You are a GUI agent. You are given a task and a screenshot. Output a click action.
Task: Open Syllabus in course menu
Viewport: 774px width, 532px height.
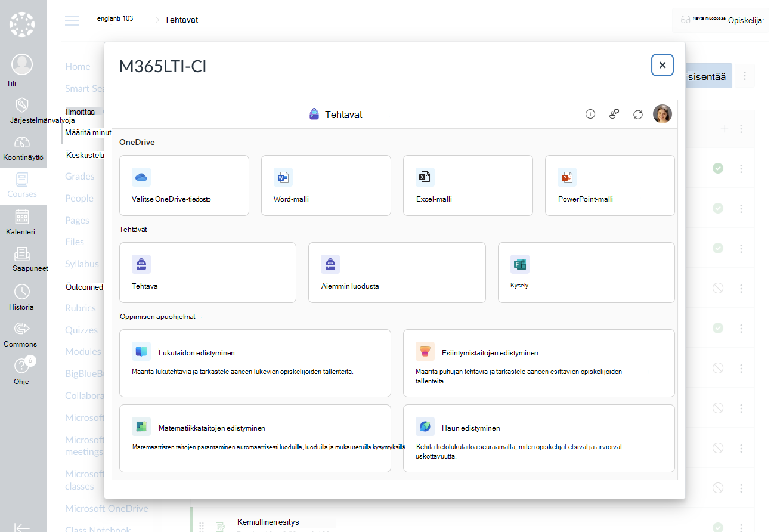click(82, 264)
